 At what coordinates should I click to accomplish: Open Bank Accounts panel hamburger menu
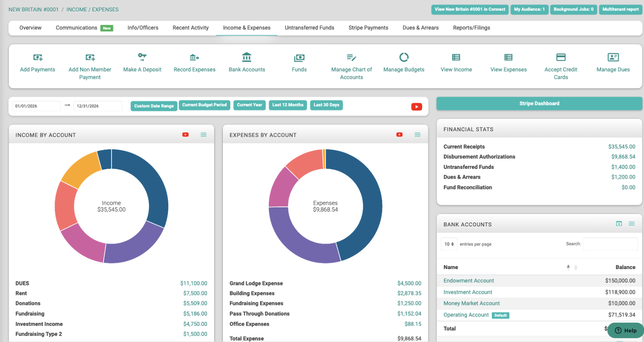pyautogui.click(x=632, y=224)
